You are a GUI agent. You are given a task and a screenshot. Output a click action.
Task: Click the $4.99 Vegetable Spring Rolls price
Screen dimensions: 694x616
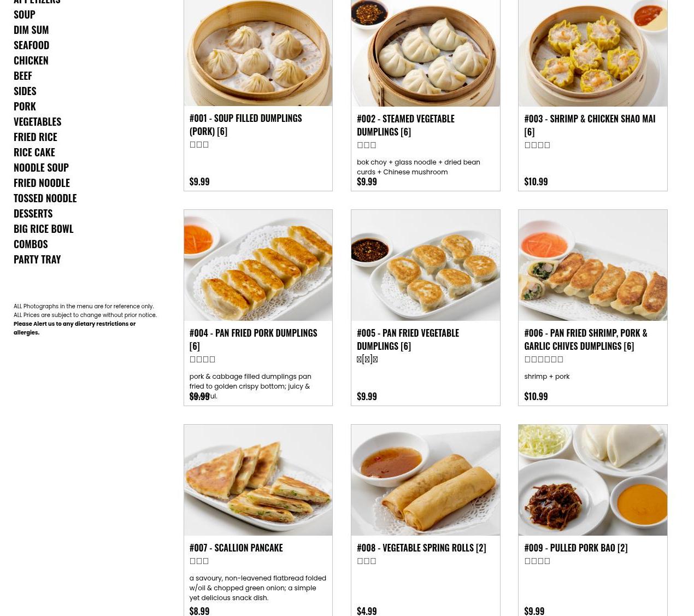click(367, 611)
